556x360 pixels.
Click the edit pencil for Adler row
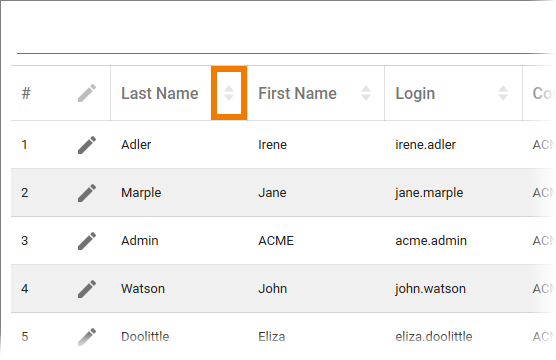[87, 145]
